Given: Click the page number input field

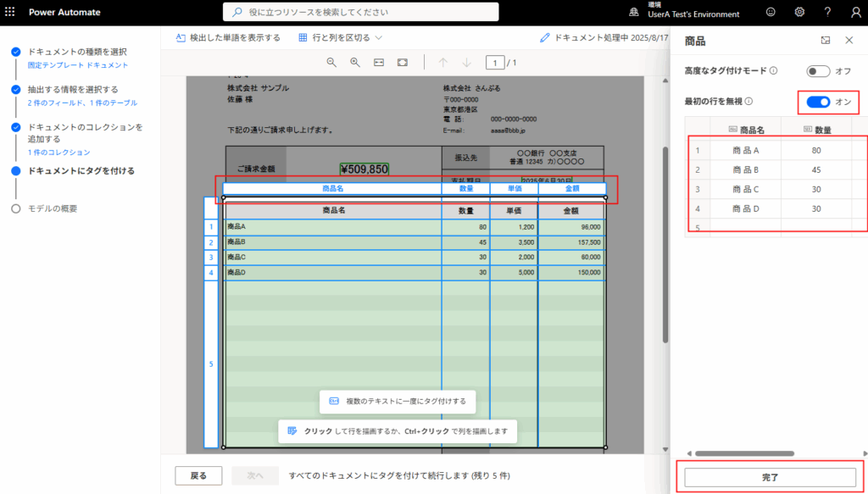Looking at the screenshot, I should pos(495,63).
